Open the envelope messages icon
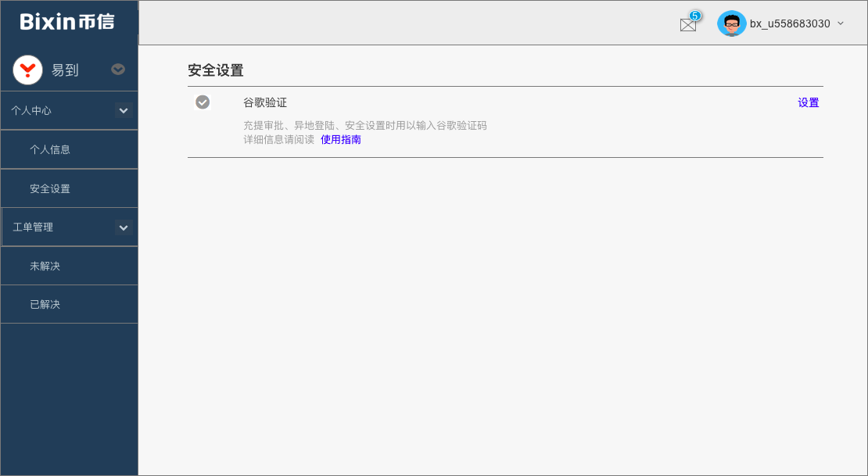Screen dimensions: 868x476 [x=687, y=25]
